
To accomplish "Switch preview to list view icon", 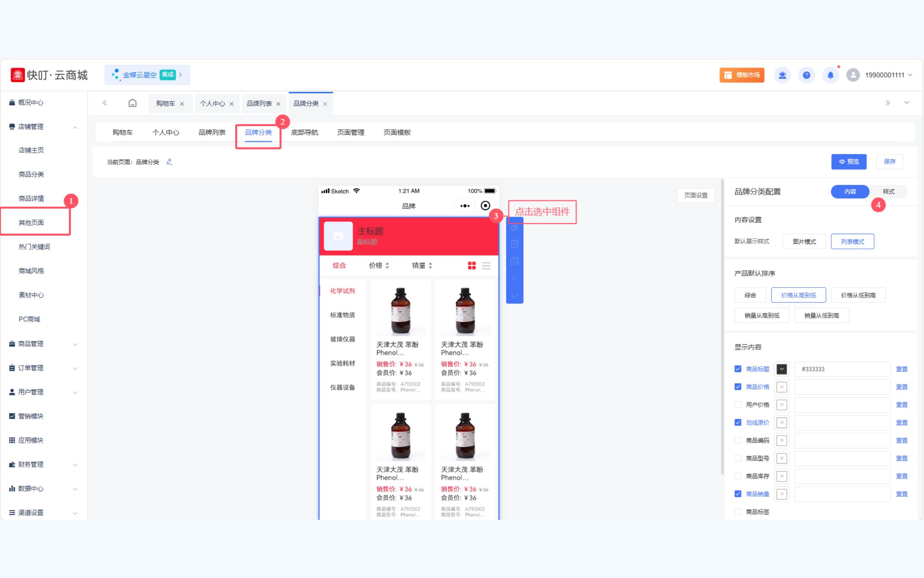I will [x=487, y=266].
